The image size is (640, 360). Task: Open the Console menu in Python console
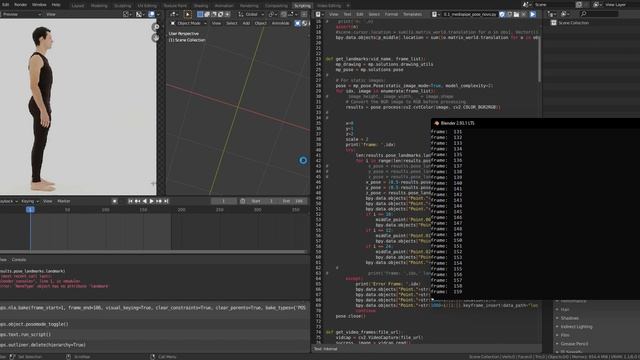pyautogui.click(x=19, y=260)
